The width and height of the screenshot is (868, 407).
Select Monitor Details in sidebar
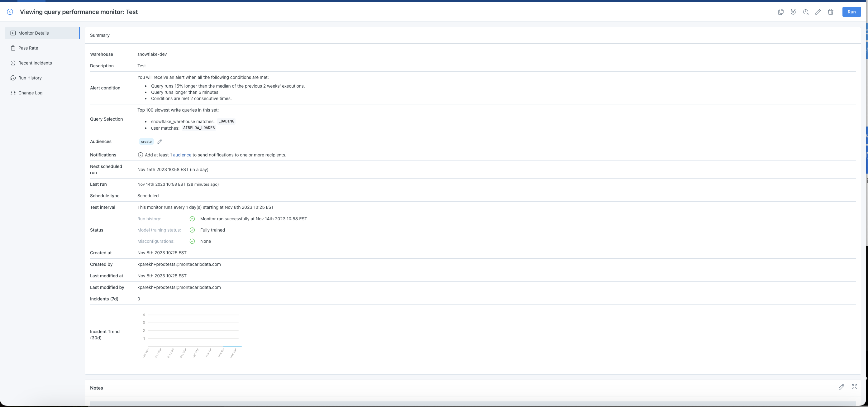pos(34,33)
